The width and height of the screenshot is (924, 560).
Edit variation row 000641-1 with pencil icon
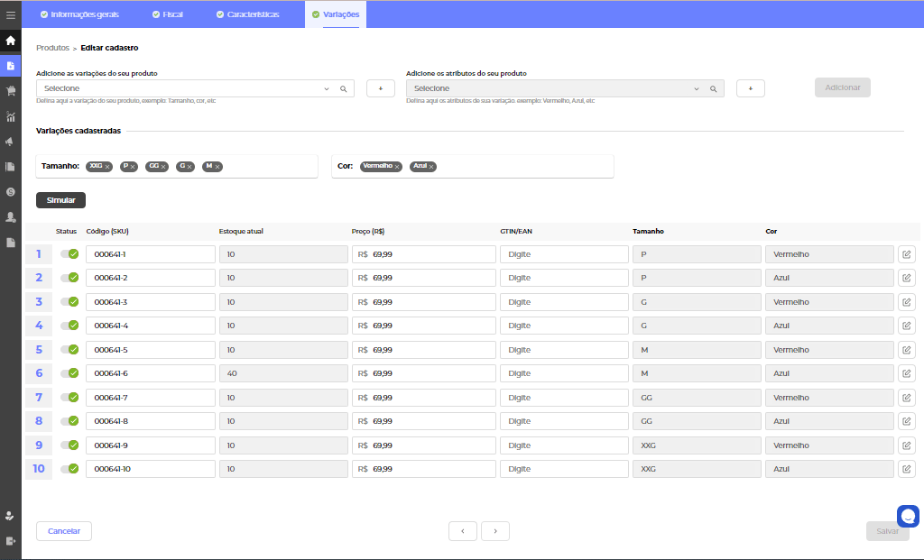click(x=906, y=254)
